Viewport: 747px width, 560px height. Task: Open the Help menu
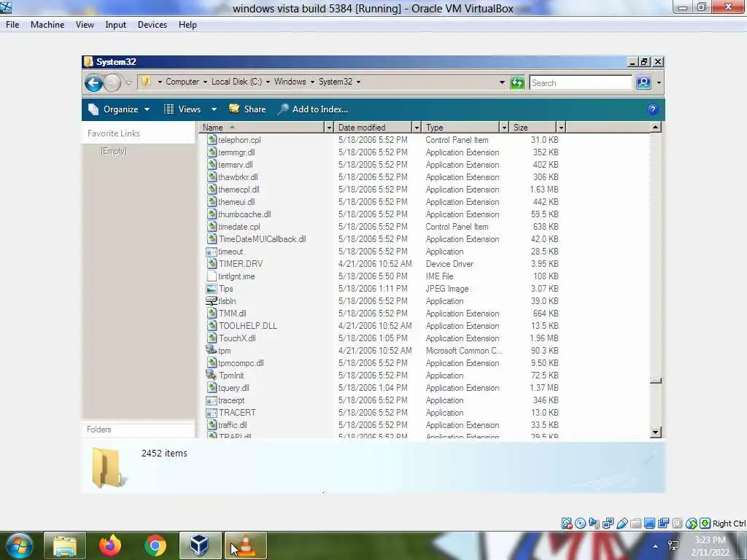click(187, 25)
